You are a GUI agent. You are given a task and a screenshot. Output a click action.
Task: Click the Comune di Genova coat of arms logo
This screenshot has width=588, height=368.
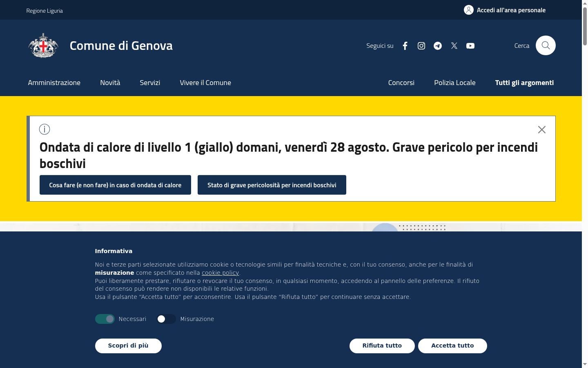pyautogui.click(x=43, y=45)
